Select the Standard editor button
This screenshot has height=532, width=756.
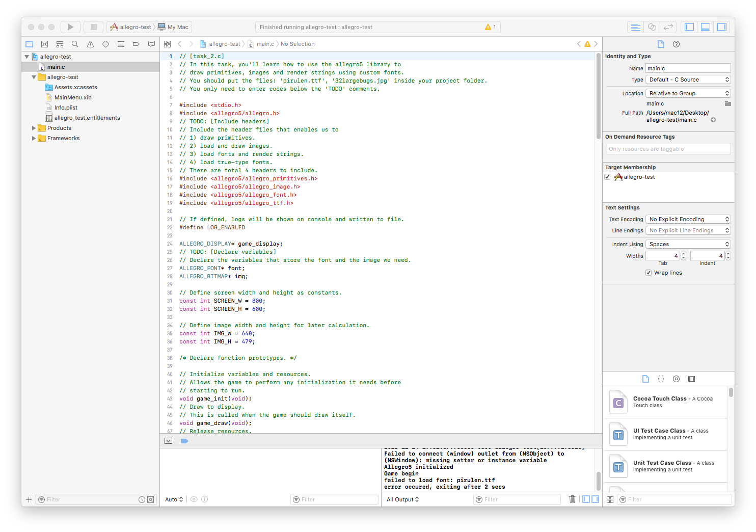635,27
